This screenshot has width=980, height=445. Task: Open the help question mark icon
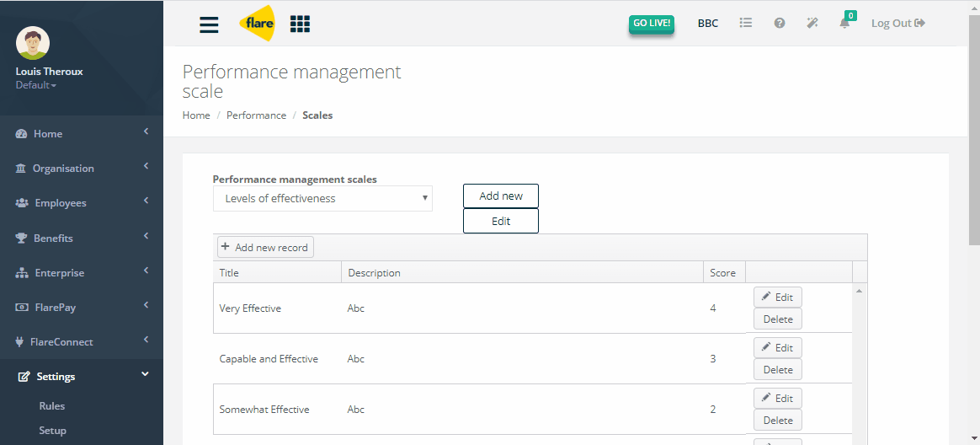coord(780,23)
